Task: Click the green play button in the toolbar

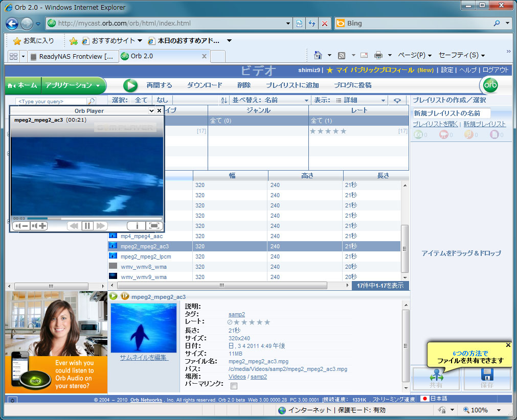Action: pyautogui.click(x=130, y=85)
